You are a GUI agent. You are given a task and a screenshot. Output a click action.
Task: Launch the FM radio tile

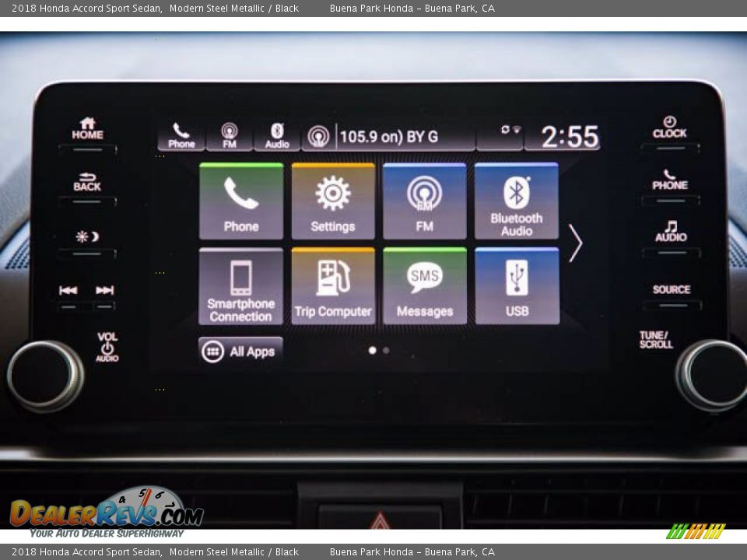tap(424, 201)
